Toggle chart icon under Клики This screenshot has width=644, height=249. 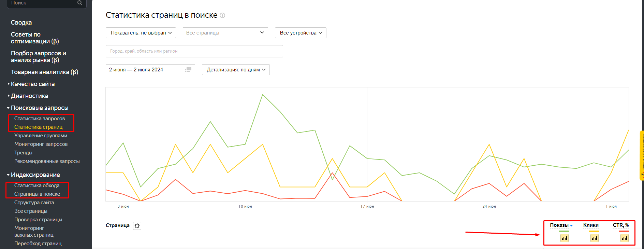click(595, 238)
